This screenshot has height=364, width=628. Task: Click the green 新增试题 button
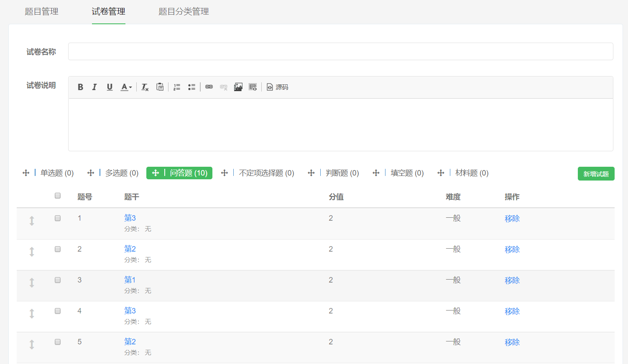(596, 174)
